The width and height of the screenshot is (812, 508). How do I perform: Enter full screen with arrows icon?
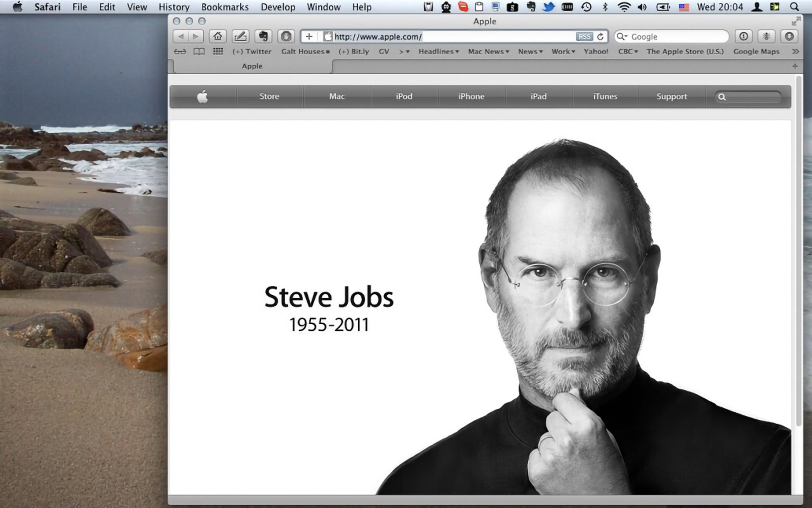point(796,21)
